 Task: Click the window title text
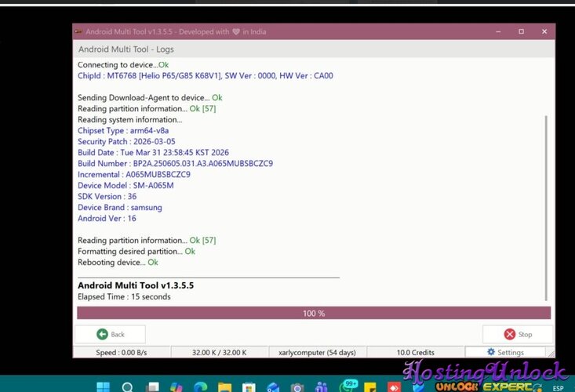point(176,32)
